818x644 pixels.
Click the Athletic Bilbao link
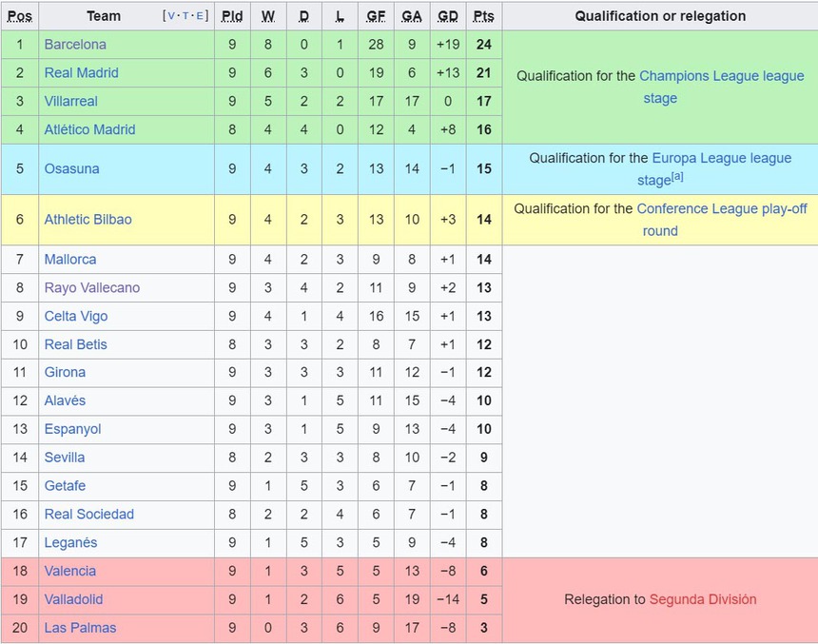[88, 220]
